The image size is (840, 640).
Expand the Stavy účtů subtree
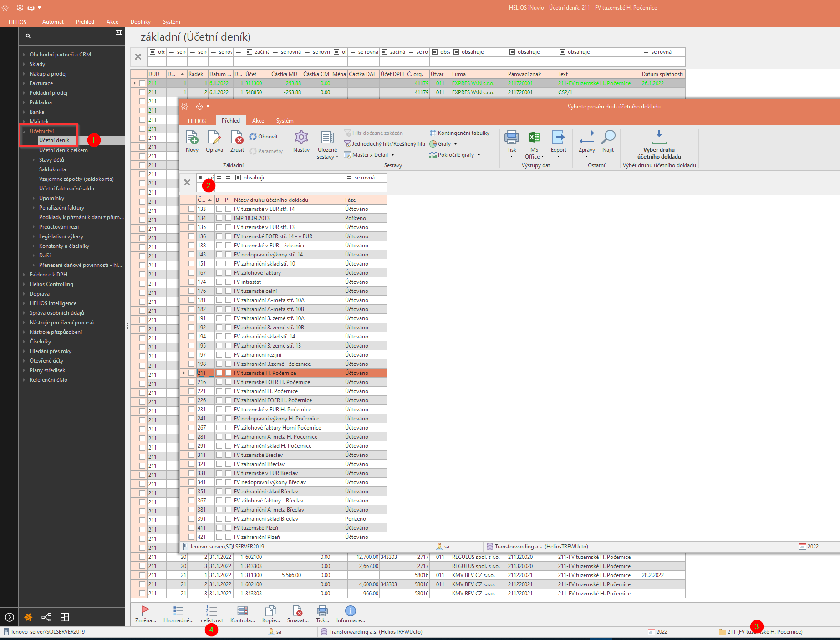point(34,160)
